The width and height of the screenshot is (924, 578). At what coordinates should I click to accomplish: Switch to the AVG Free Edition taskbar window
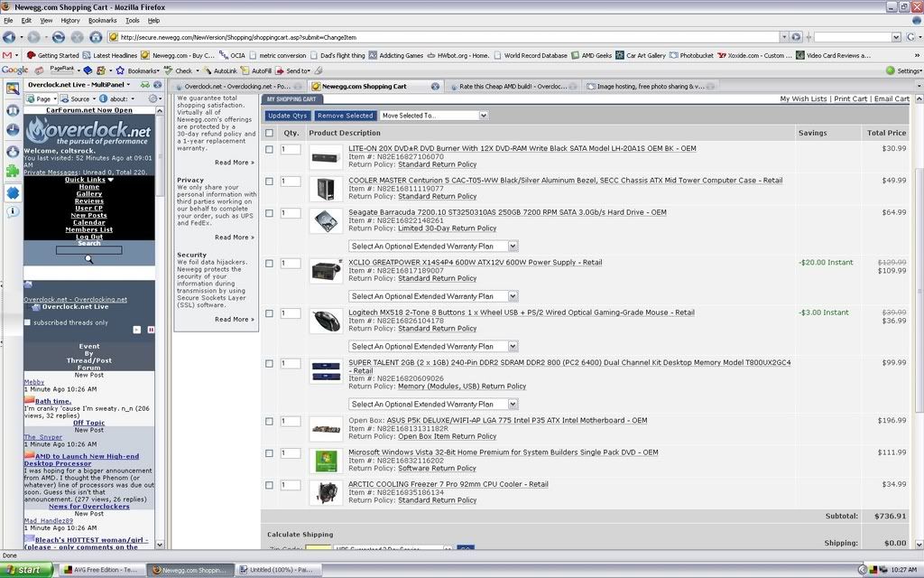coord(101,570)
